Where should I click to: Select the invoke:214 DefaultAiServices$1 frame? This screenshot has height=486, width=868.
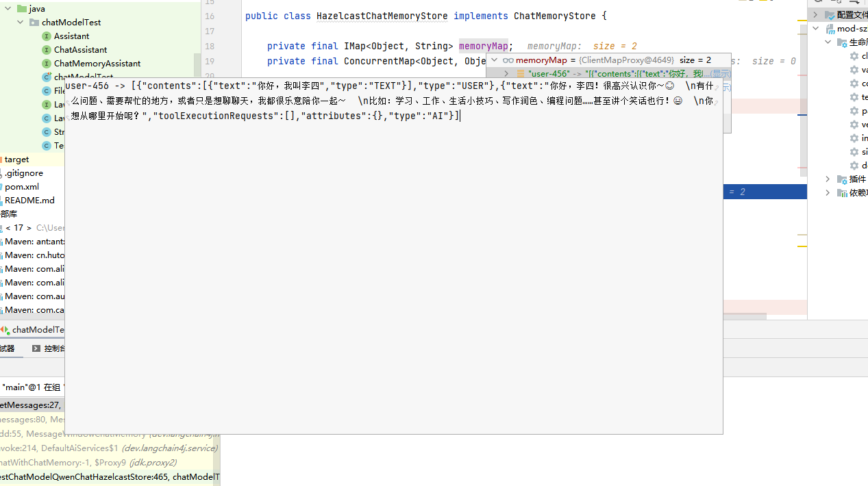110,448
